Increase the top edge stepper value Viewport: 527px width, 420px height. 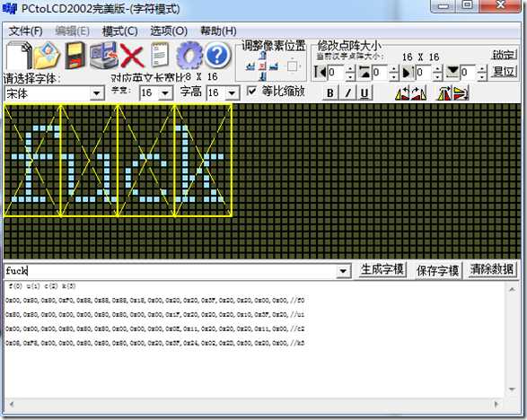394,68
